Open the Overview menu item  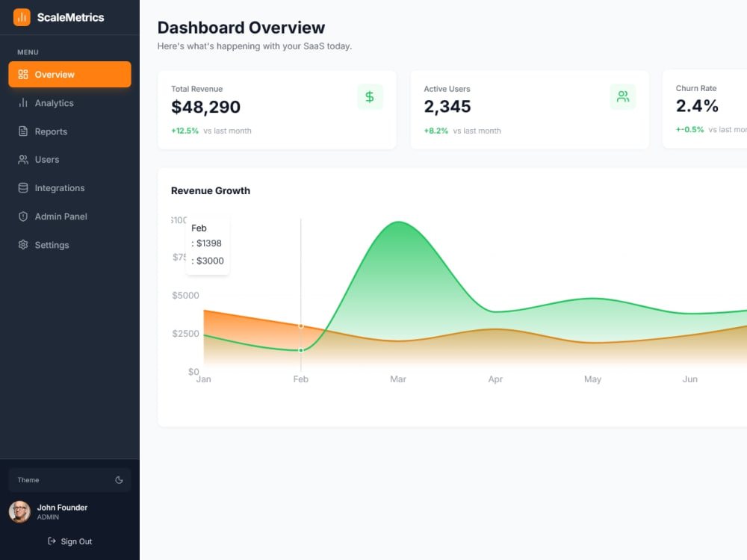pyautogui.click(x=69, y=74)
